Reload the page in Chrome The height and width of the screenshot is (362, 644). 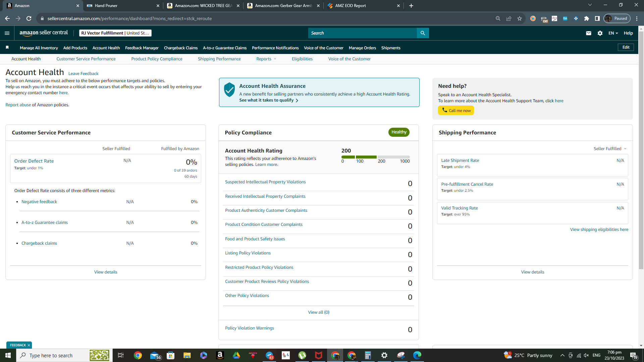tap(29, 18)
